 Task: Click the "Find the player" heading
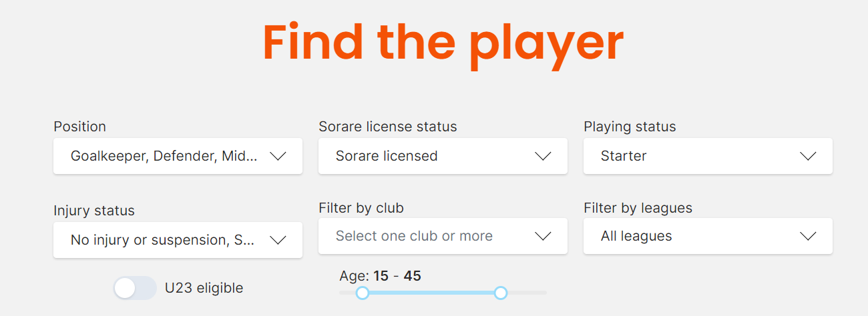(443, 43)
